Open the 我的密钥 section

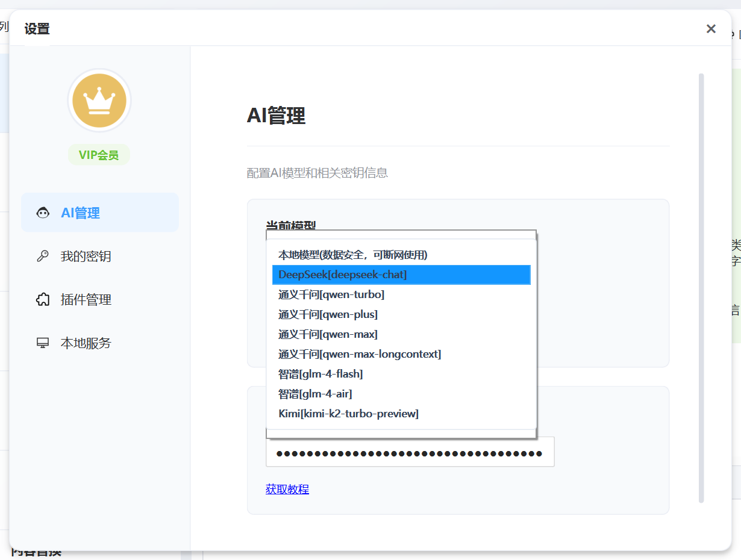point(100,256)
